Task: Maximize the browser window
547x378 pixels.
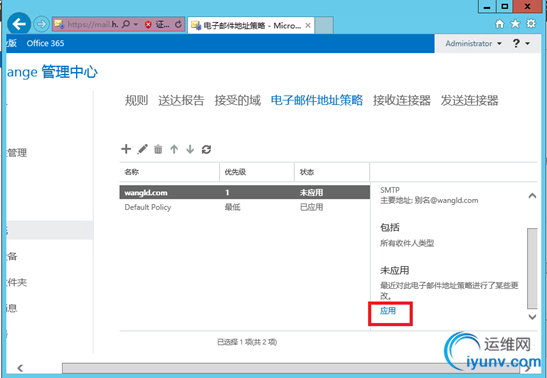Action: click(505, 6)
